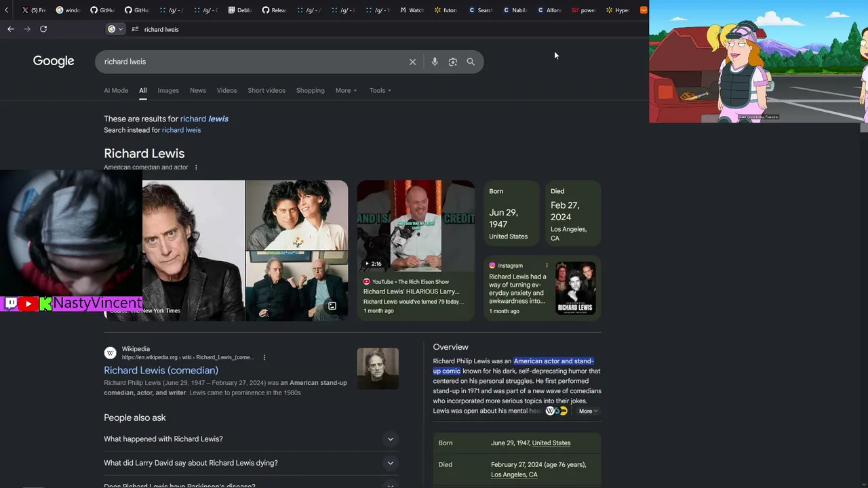Start voice search with the microphone icon
Screen dimensions: 868x488
point(435,62)
